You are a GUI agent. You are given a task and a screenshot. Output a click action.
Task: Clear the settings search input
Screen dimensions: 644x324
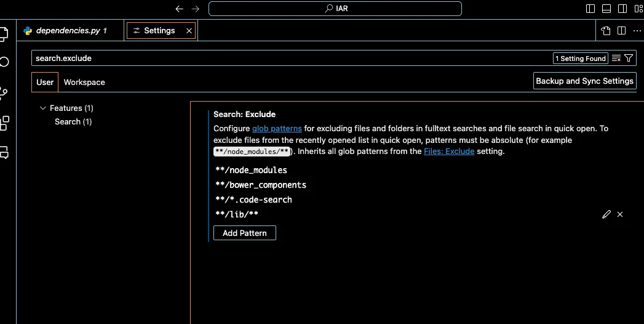(x=616, y=59)
